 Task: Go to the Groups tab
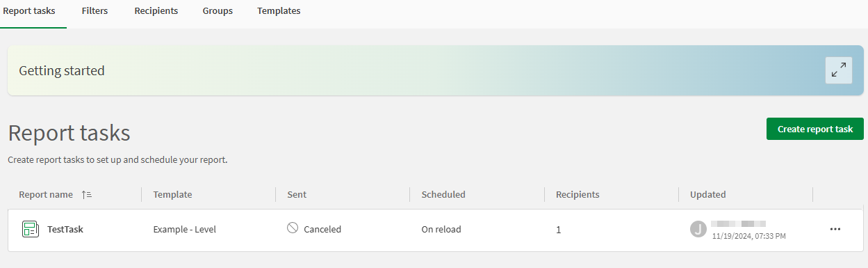[x=218, y=11]
